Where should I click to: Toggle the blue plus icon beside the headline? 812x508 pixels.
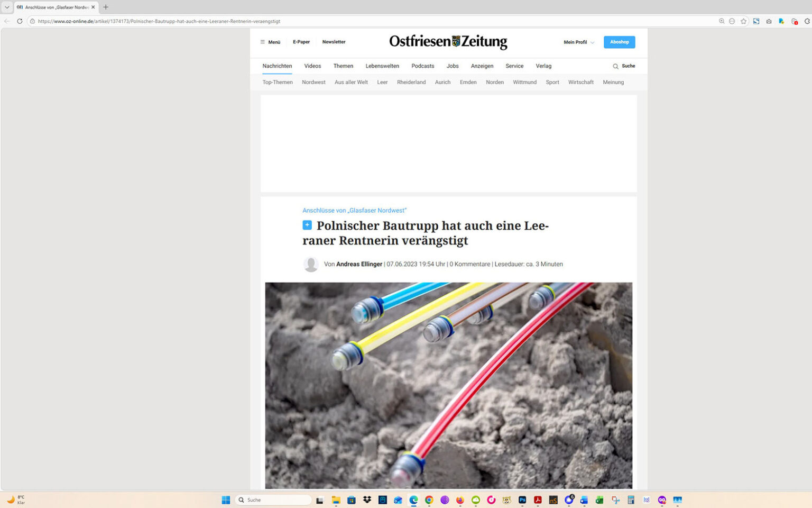(x=307, y=225)
